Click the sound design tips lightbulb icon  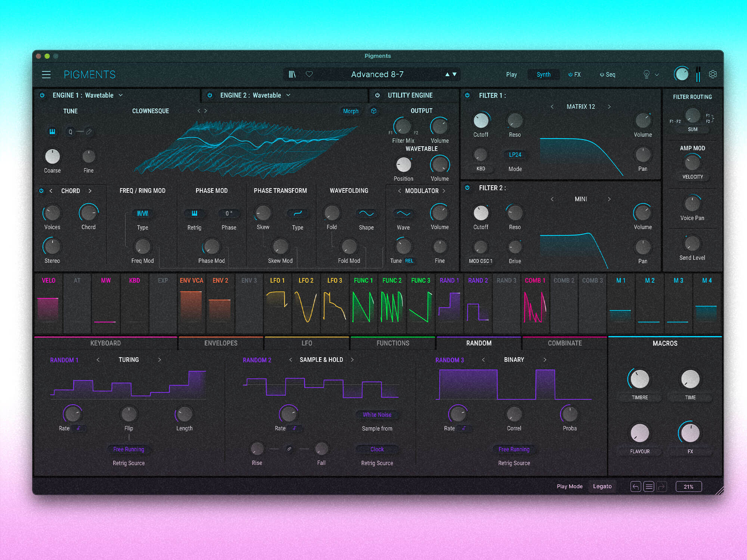[x=647, y=74]
